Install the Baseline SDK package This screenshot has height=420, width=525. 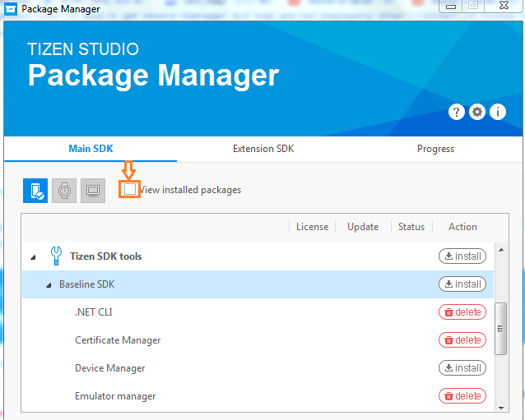(x=462, y=284)
